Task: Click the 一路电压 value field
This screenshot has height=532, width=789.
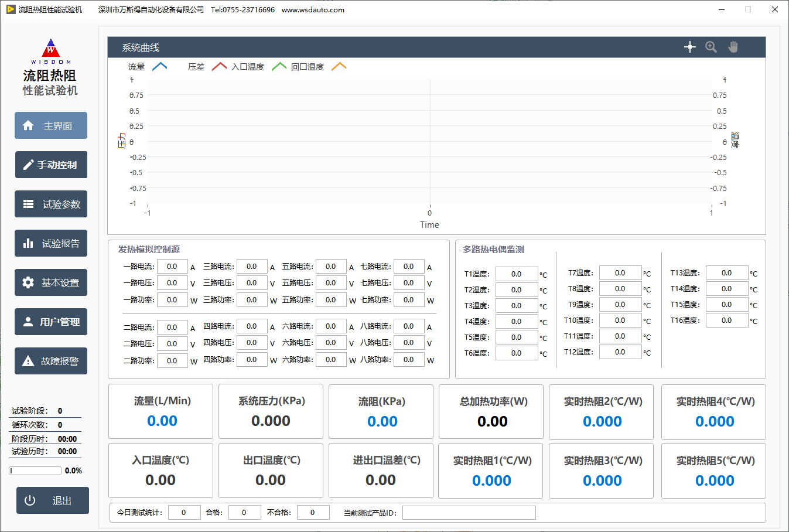Action: (172, 283)
